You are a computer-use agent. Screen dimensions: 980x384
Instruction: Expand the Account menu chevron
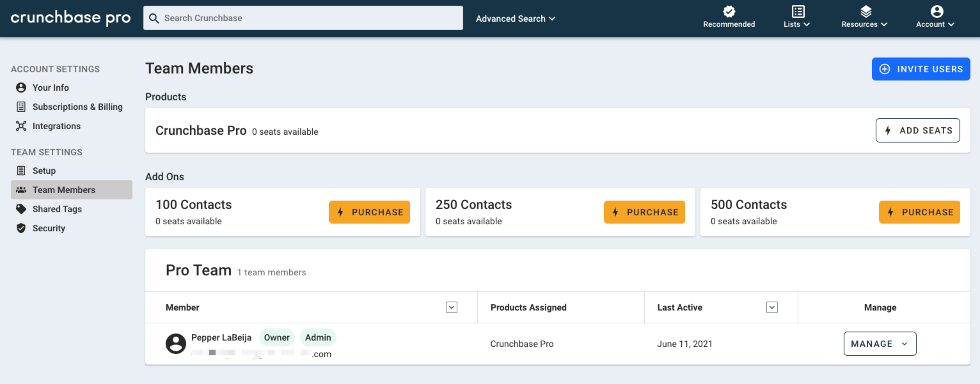(951, 24)
